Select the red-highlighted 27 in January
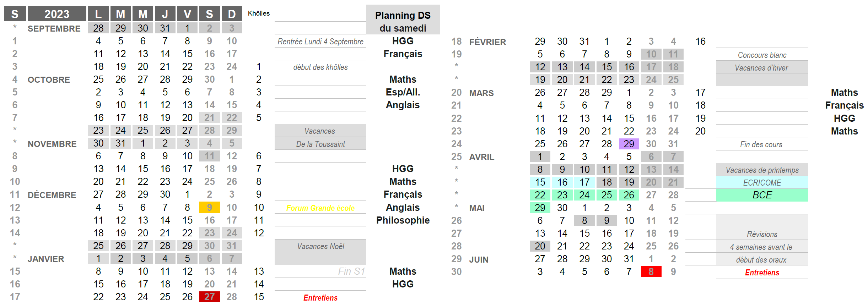The height and width of the screenshot is (302, 868). (x=209, y=297)
